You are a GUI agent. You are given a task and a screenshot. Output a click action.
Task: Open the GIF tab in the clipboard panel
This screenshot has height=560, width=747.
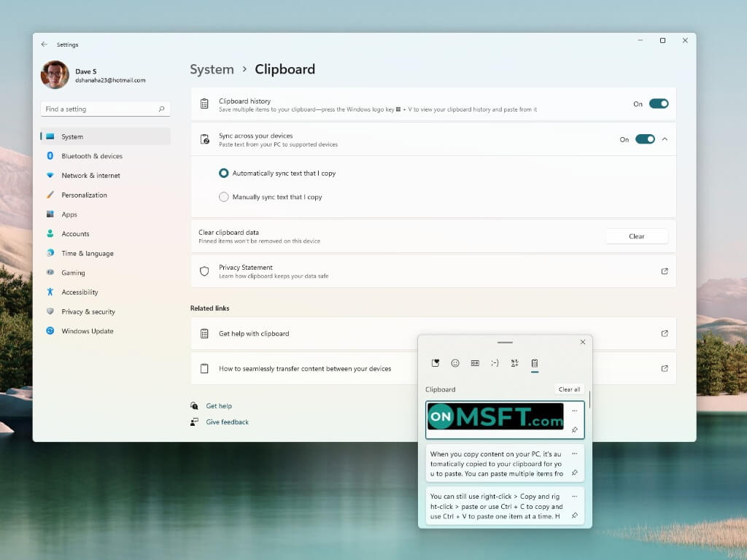point(475,363)
